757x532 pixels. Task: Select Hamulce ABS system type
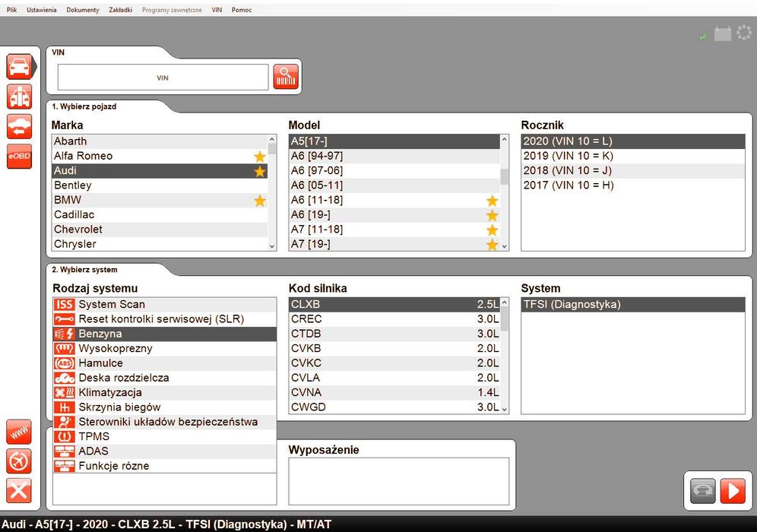click(x=165, y=363)
